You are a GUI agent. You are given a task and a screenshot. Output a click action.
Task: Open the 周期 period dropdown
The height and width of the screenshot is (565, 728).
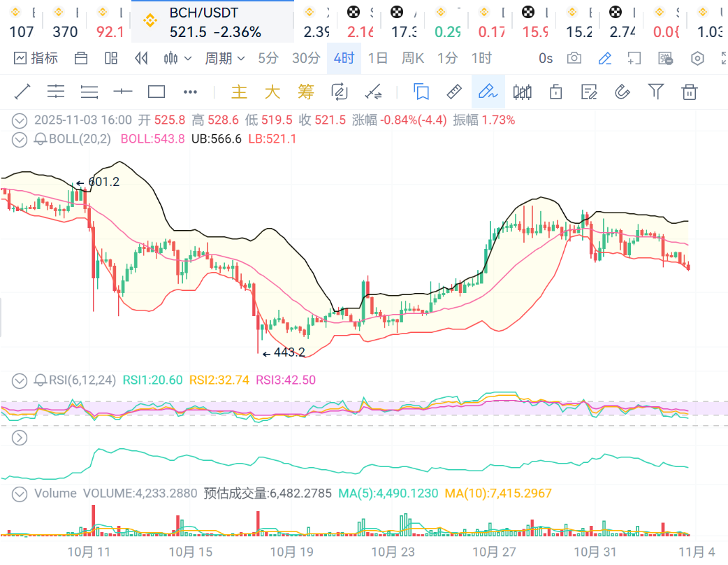pyautogui.click(x=224, y=58)
